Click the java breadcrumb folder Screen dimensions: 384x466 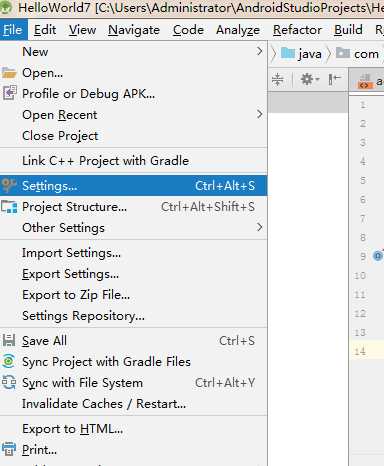301,54
